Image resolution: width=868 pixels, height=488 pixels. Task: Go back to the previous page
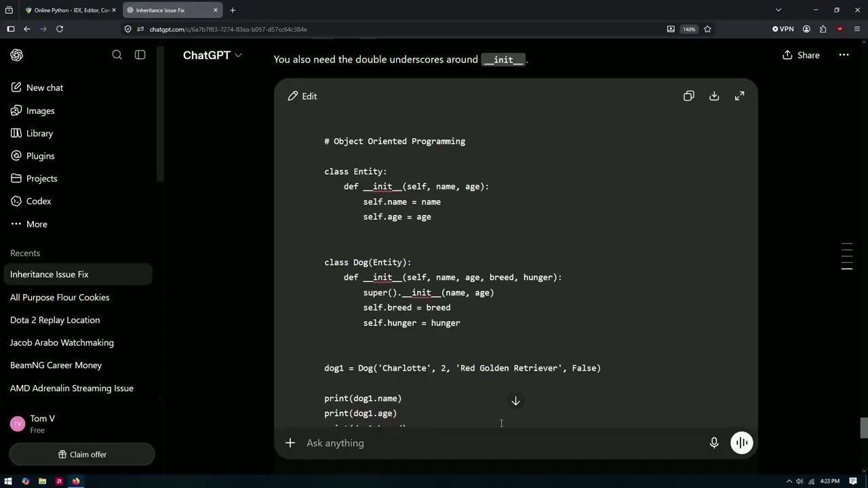coord(27,29)
